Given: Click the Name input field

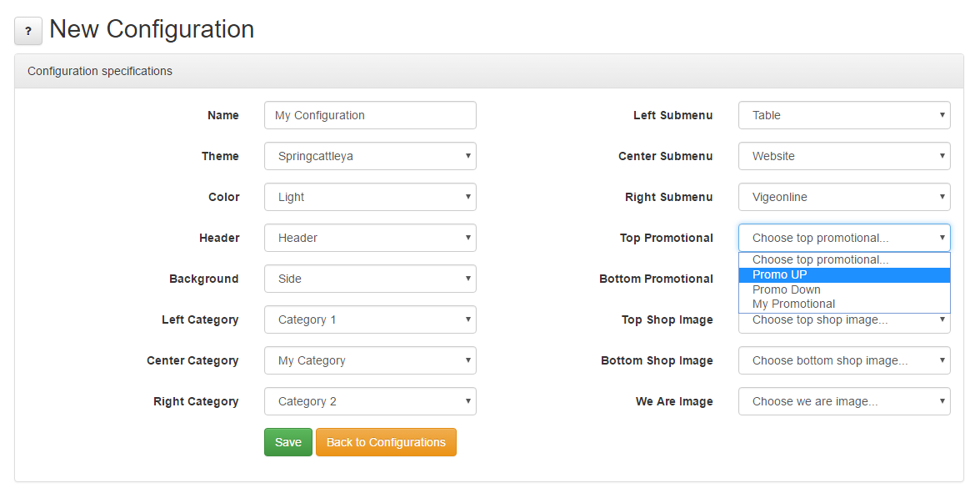Looking at the screenshot, I should click(370, 115).
